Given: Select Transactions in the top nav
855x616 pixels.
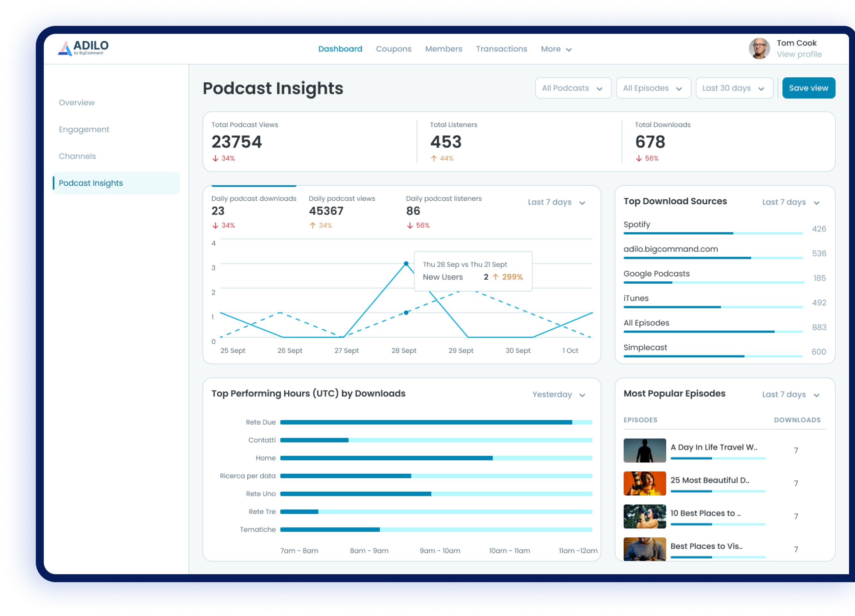Looking at the screenshot, I should (x=501, y=49).
